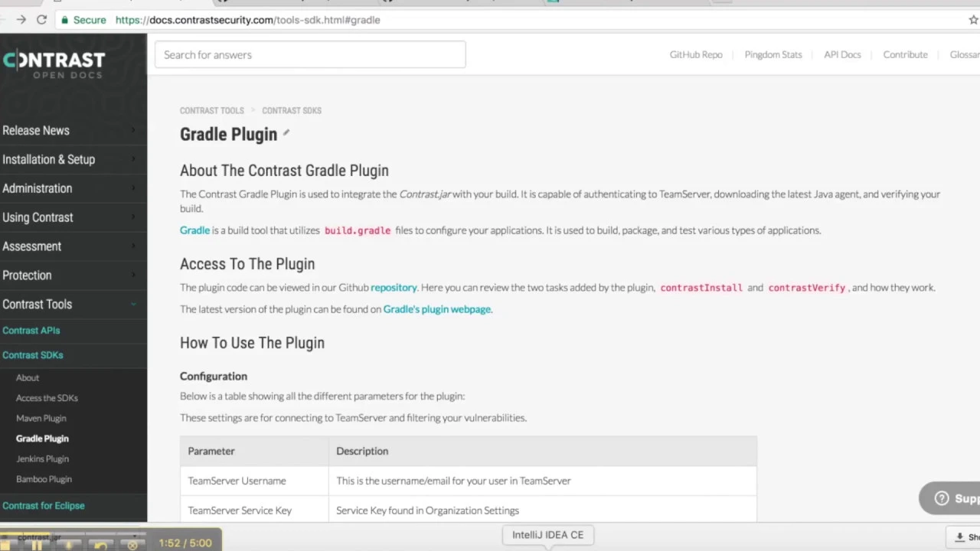This screenshot has width=980, height=551.
Task: Open the Glossary link
Action: [965, 54]
